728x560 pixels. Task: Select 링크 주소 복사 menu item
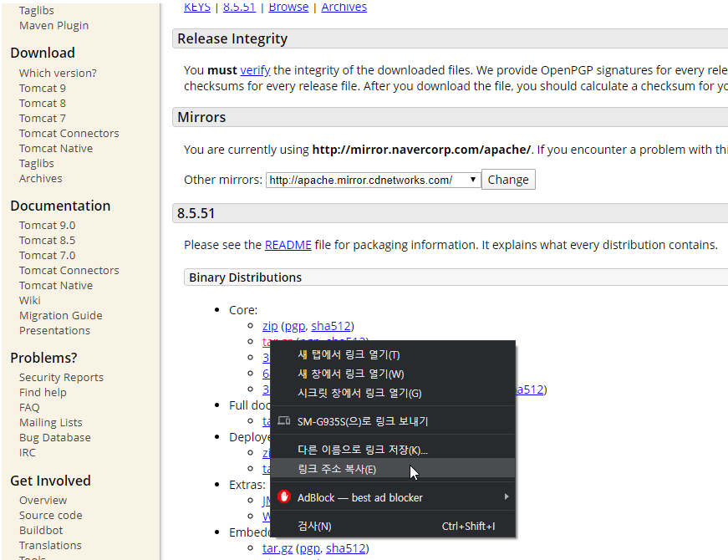393,469
